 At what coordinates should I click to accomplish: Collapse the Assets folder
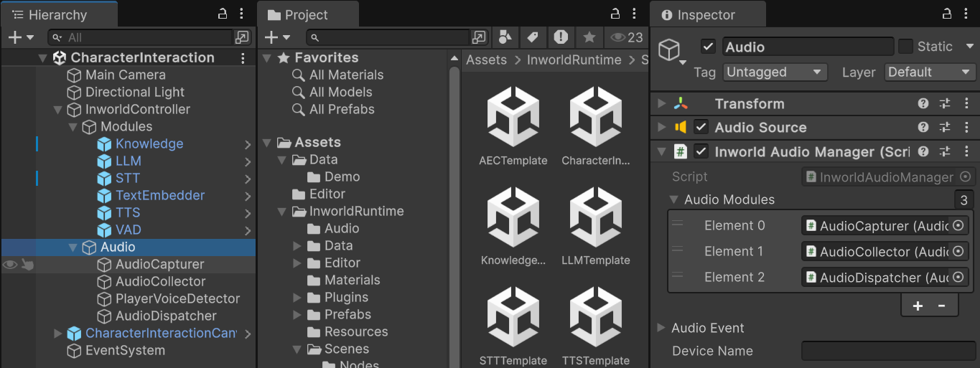tap(267, 143)
